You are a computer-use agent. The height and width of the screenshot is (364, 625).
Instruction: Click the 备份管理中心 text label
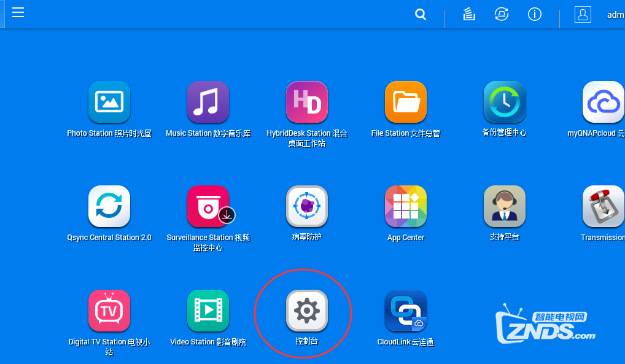pos(505,133)
